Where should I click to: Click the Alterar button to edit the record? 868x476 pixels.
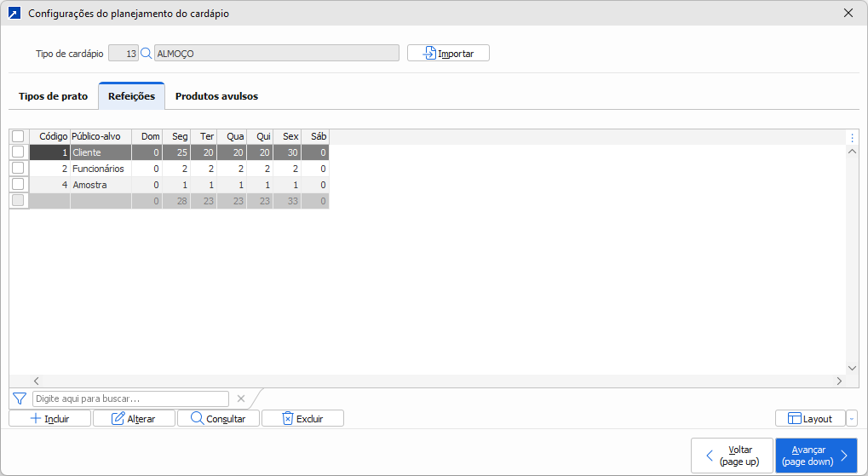[x=134, y=418]
